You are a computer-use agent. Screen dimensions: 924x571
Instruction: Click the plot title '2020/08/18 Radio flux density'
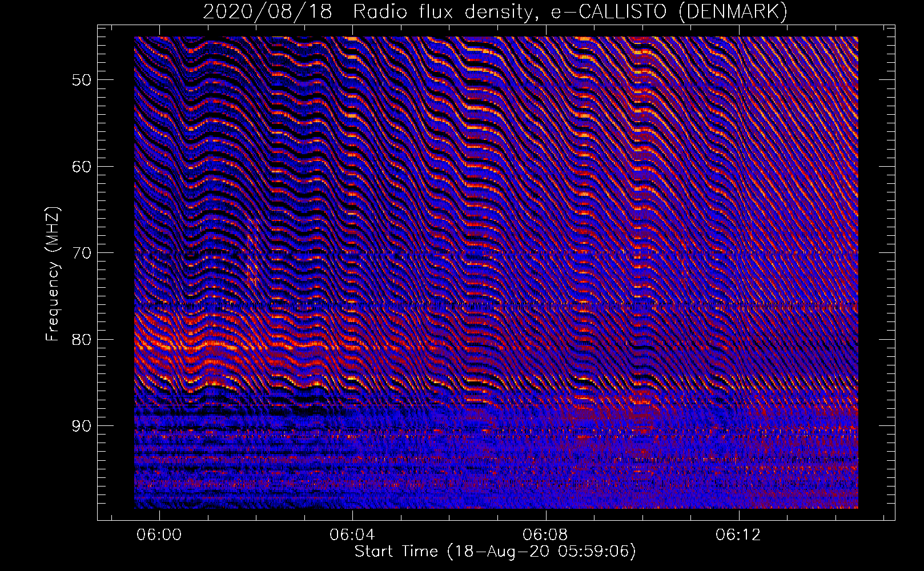[495, 11]
